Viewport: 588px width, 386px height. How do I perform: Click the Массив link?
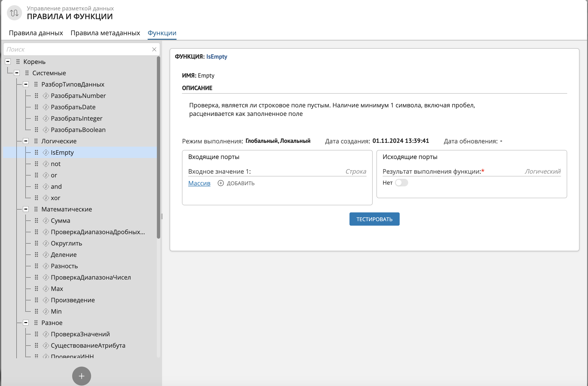click(x=199, y=183)
